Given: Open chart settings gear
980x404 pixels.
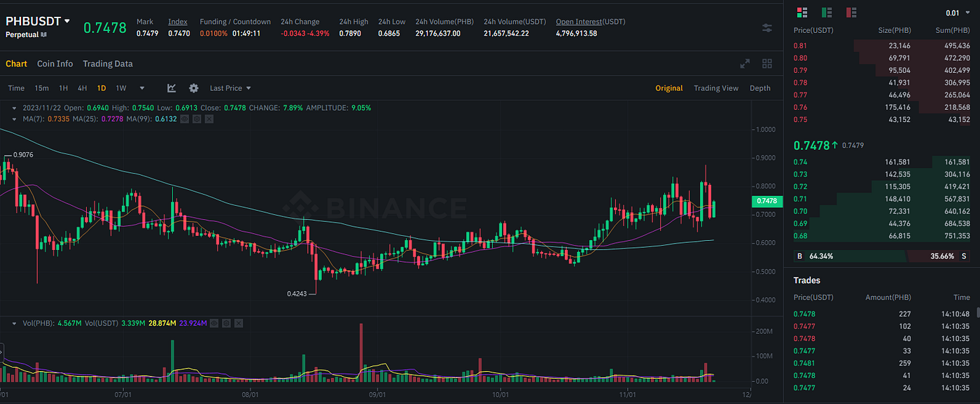Looking at the screenshot, I should [194, 88].
